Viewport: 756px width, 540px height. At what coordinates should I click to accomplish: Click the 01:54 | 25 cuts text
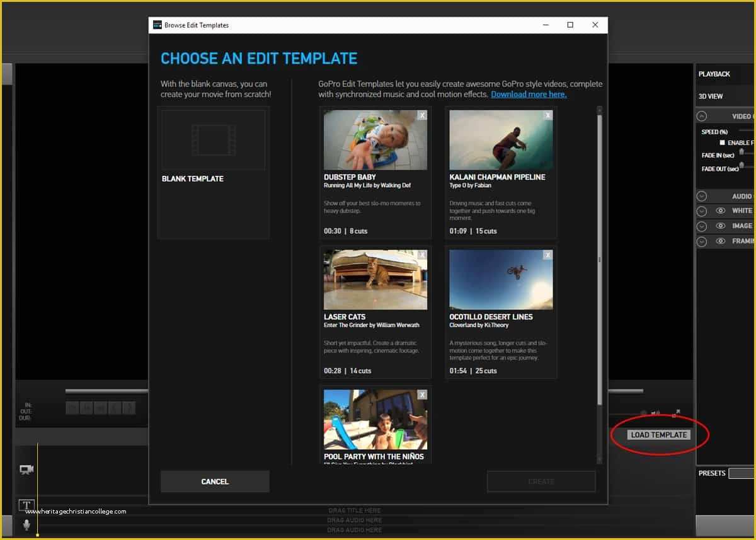pyautogui.click(x=473, y=371)
